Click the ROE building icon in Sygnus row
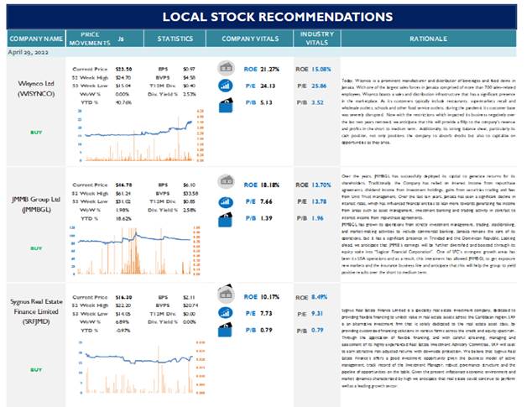 [x=226, y=293]
